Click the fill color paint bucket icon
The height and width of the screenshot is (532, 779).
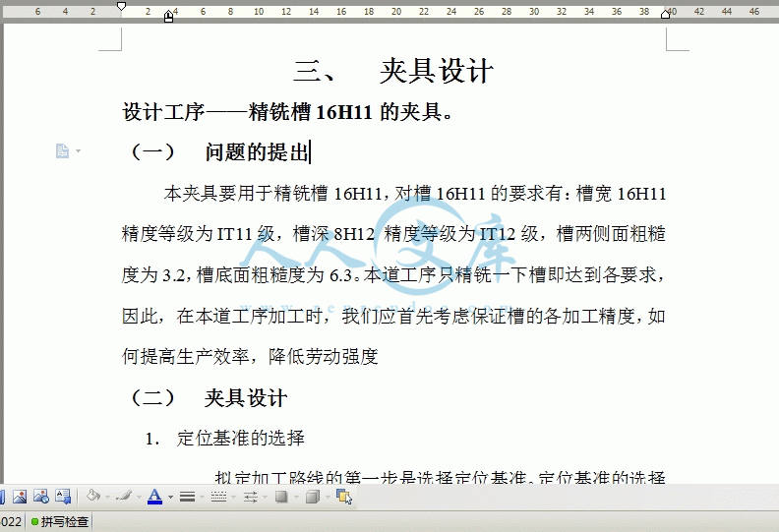[92, 497]
